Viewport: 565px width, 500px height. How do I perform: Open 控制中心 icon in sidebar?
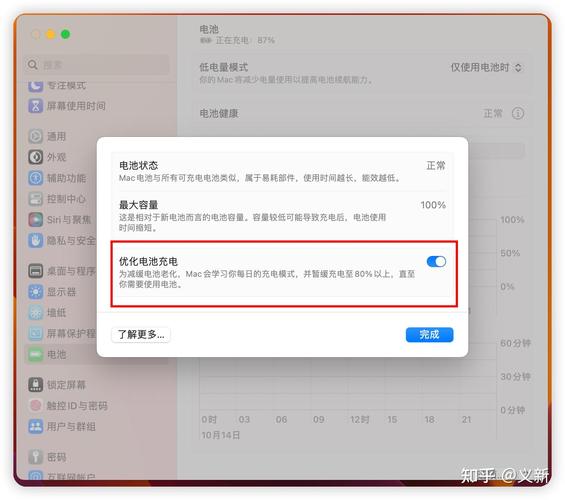pyautogui.click(x=36, y=199)
